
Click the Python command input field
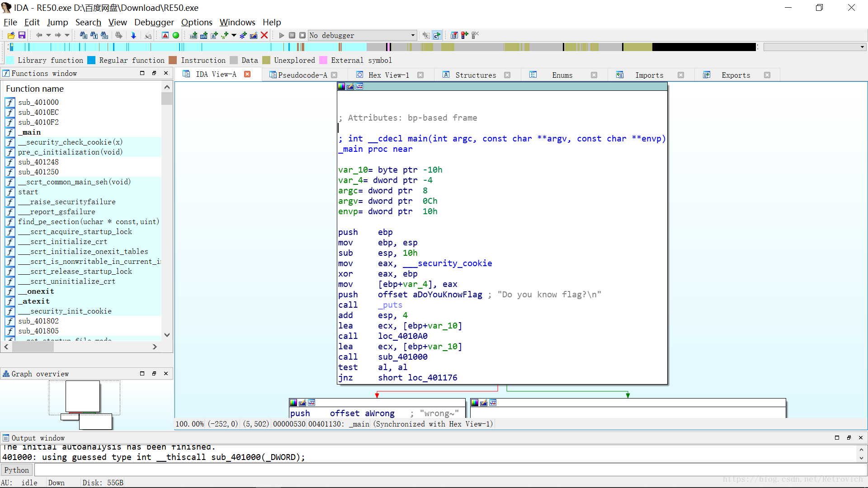point(450,470)
